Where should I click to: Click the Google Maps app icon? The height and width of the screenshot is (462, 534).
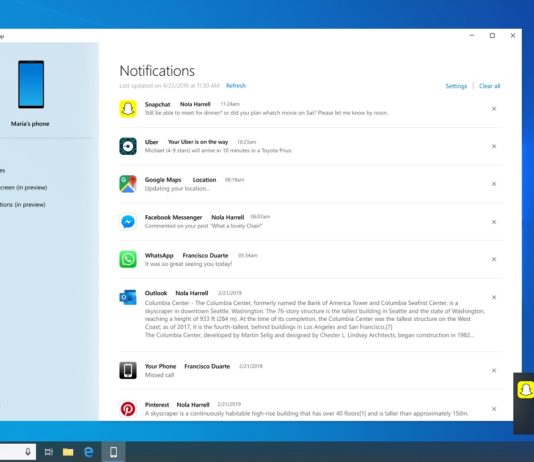(x=128, y=184)
